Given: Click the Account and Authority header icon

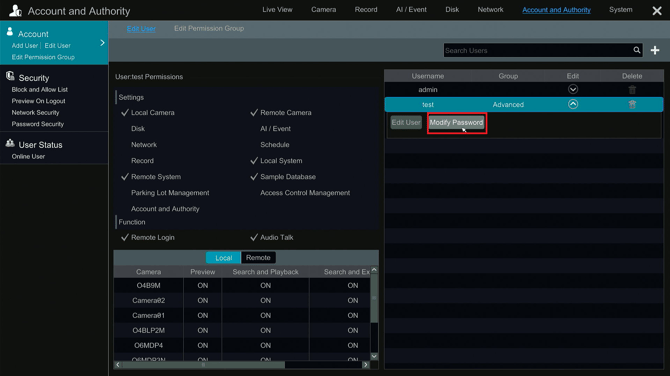Looking at the screenshot, I should pos(15,10).
